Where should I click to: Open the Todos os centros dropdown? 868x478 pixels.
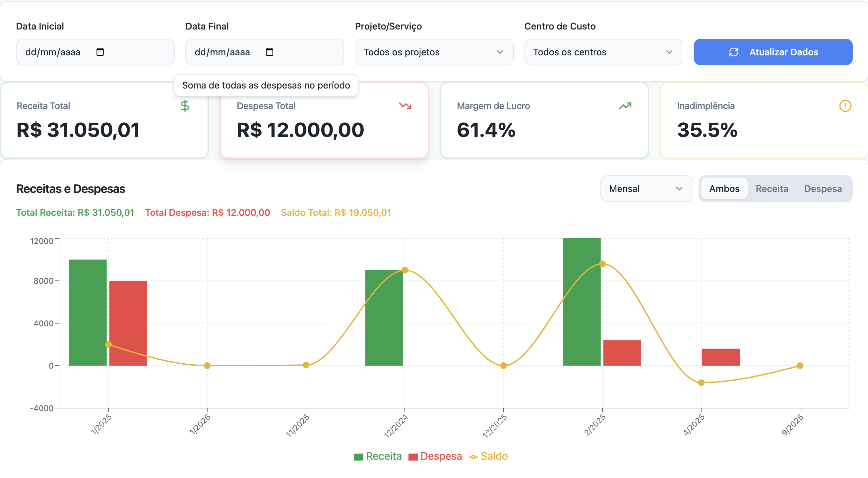point(603,52)
